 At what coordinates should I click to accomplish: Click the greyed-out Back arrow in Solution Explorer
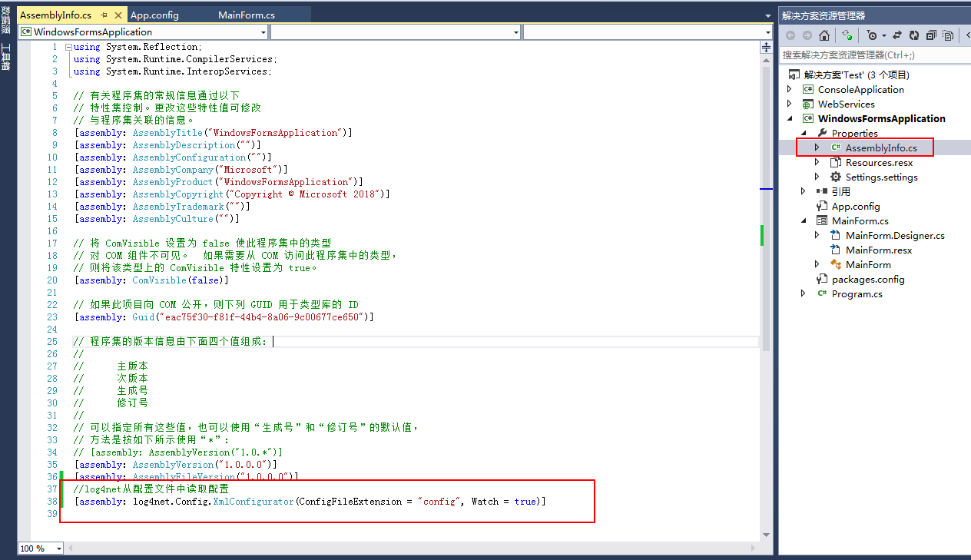point(790,35)
